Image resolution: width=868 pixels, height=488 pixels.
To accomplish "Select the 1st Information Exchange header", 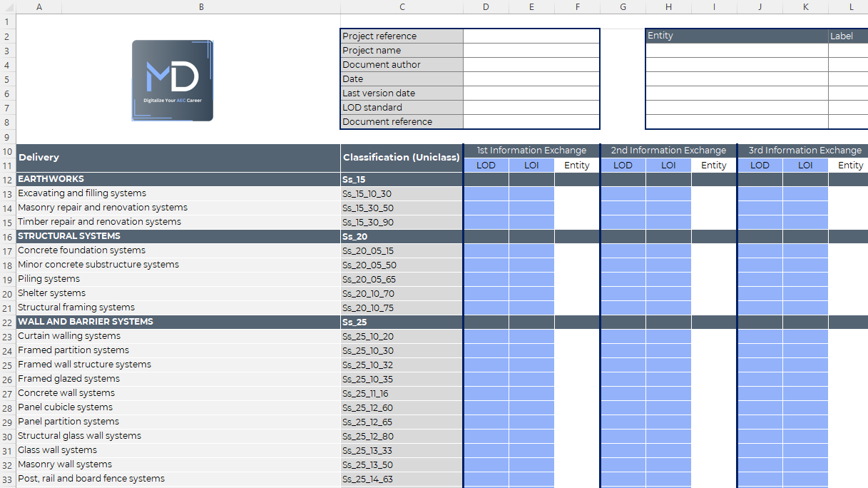I will click(531, 151).
